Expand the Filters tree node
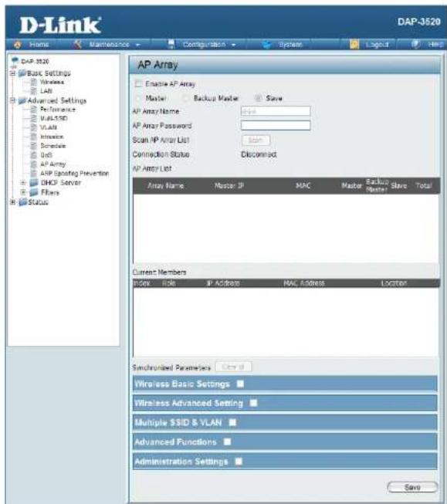Viewport: 447px width, 504px height. click(23, 192)
